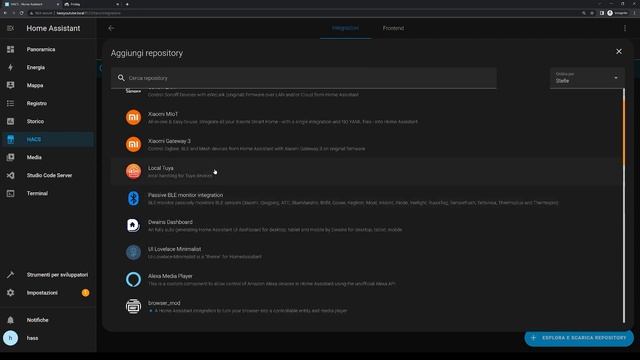This screenshot has height=360, width=640.
Task: Select the Dwains Dashboard title
Action: pyautogui.click(x=170, y=222)
